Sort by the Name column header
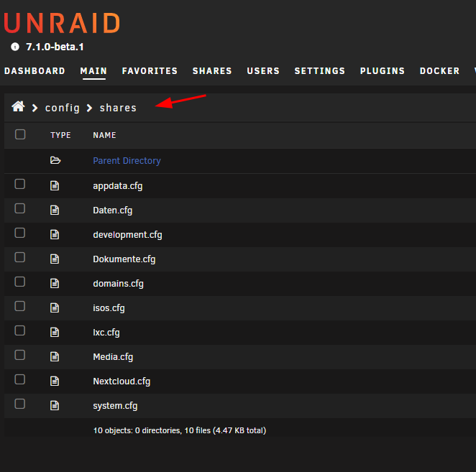This screenshot has height=472, width=476. [x=104, y=135]
